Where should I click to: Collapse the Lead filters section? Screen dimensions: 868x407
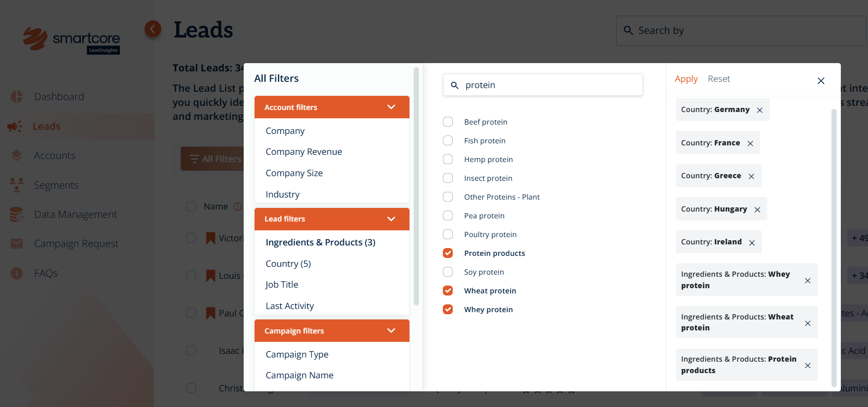[x=391, y=219]
